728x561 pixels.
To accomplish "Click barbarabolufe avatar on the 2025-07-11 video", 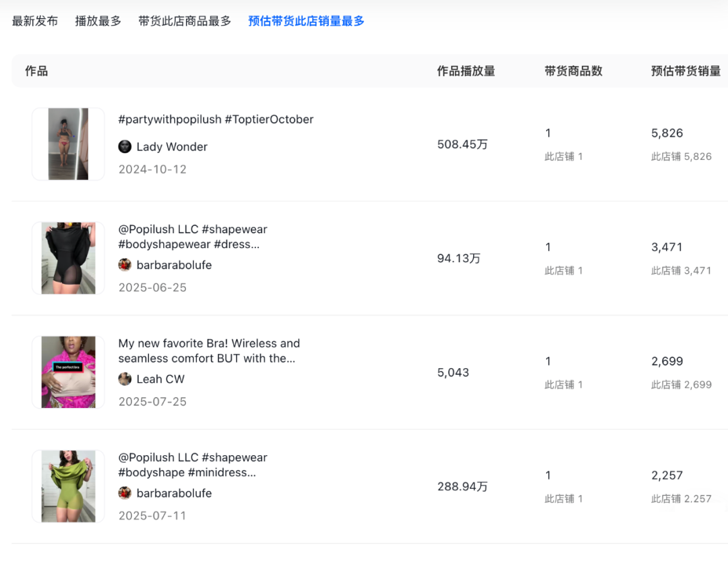I will pyautogui.click(x=125, y=493).
